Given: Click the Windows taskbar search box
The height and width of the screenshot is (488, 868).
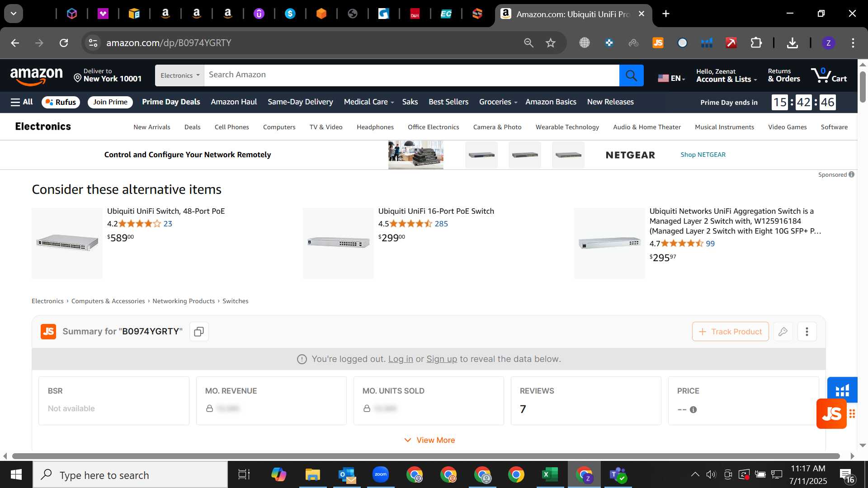Looking at the screenshot, I should click(x=130, y=475).
